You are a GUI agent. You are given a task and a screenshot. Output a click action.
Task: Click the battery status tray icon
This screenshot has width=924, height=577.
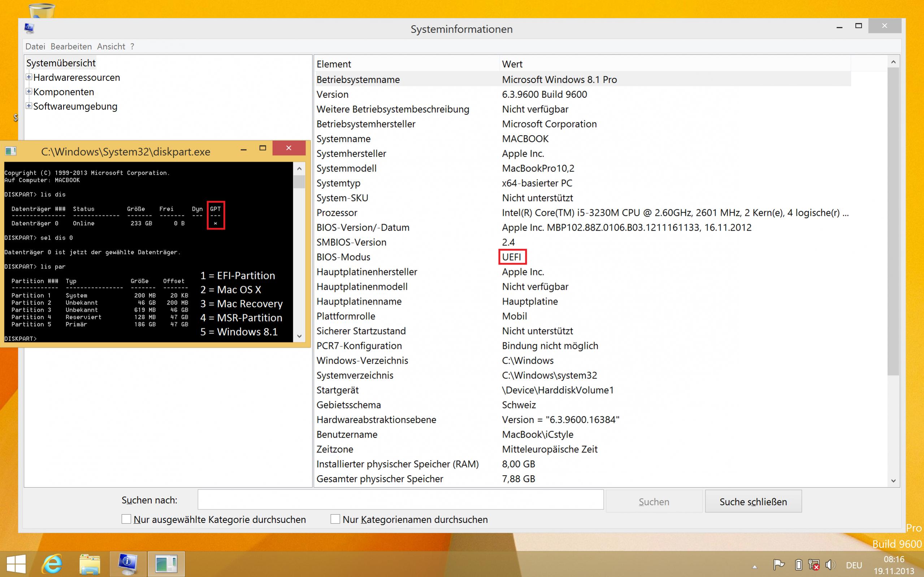click(x=798, y=564)
